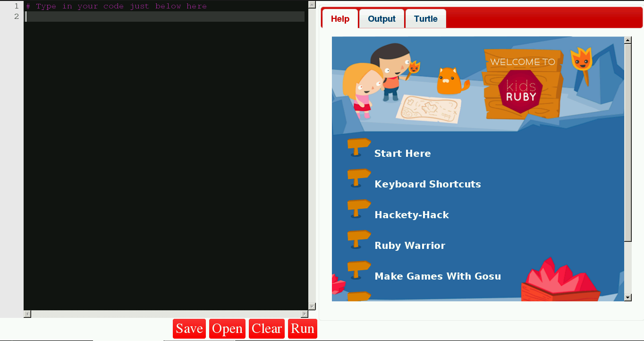Switch to the Help tab
The width and height of the screenshot is (644, 341).
pos(340,19)
